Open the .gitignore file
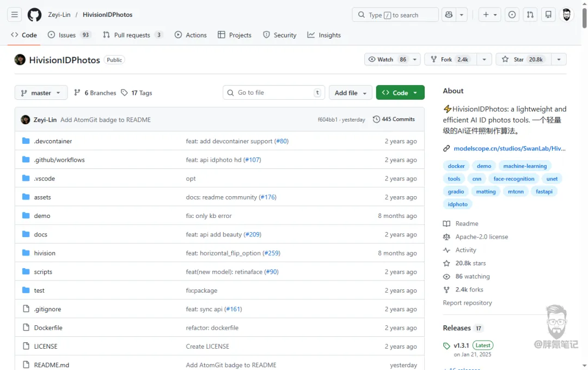This screenshot has width=588, height=370. point(47,309)
